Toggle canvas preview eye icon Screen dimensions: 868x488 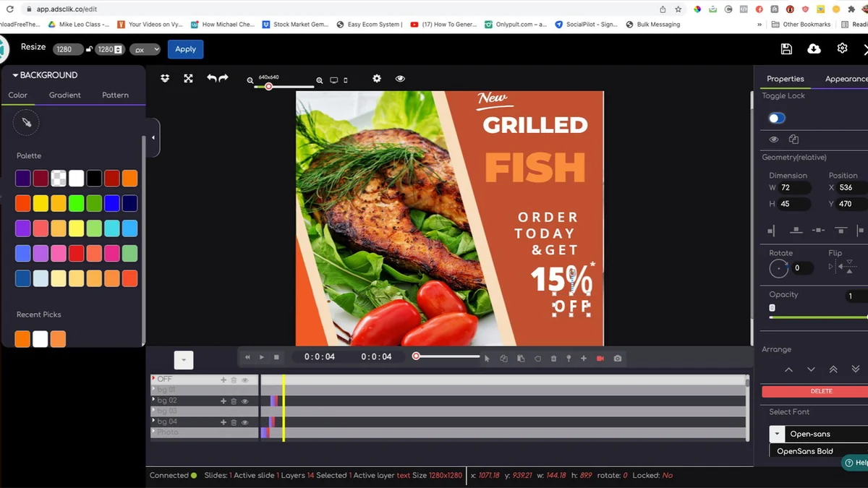[400, 78]
